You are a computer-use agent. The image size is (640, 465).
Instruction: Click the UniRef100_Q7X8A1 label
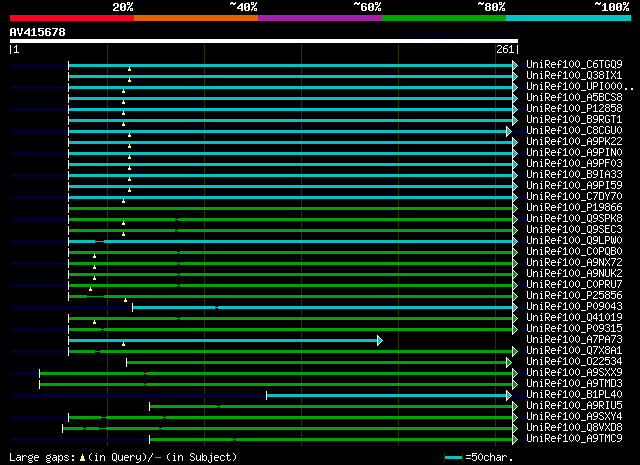(x=574, y=351)
